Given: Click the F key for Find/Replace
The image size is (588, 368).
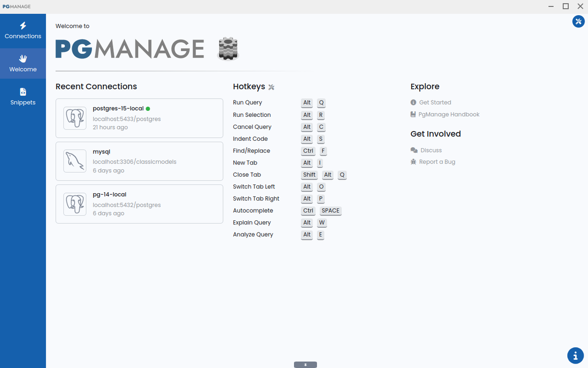Looking at the screenshot, I should [323, 151].
